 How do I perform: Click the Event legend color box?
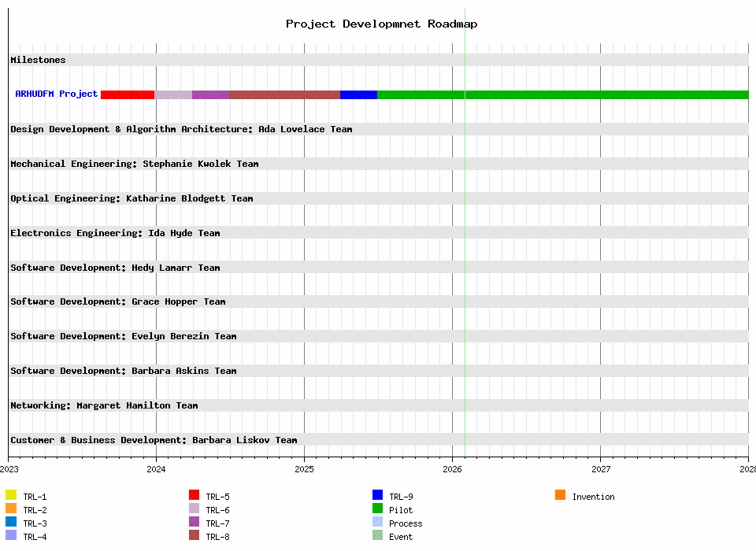tap(378, 535)
